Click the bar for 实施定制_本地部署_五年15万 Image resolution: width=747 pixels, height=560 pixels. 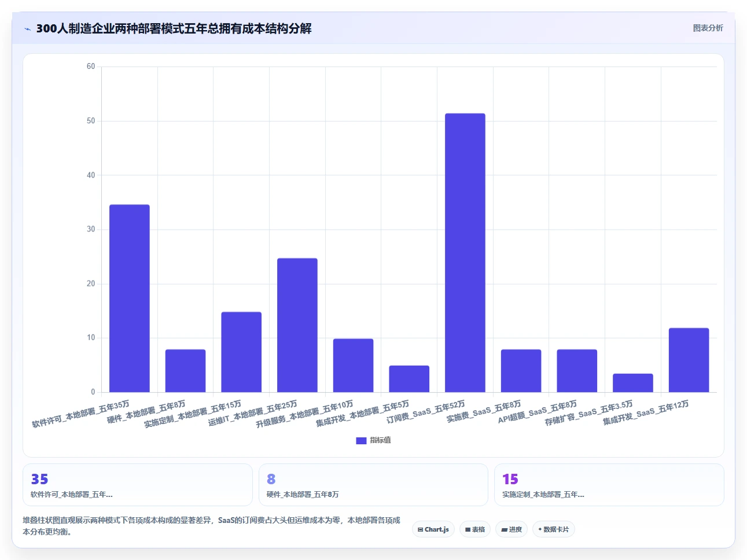tap(241, 352)
